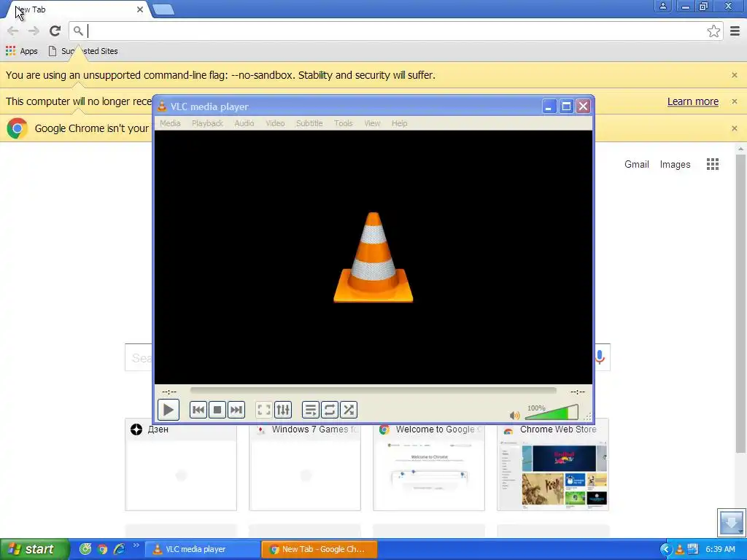Dismiss the default browser notification bar
747x560 pixels.
[734, 128]
